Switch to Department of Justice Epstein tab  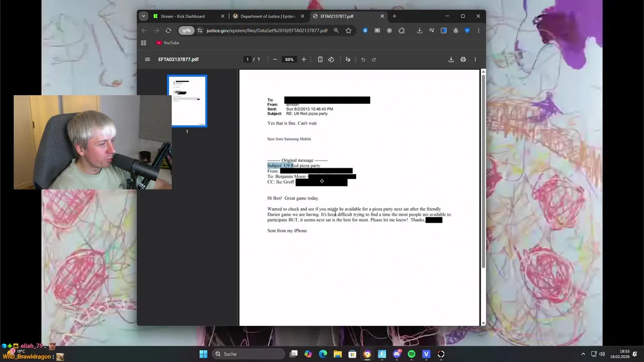[268, 16]
